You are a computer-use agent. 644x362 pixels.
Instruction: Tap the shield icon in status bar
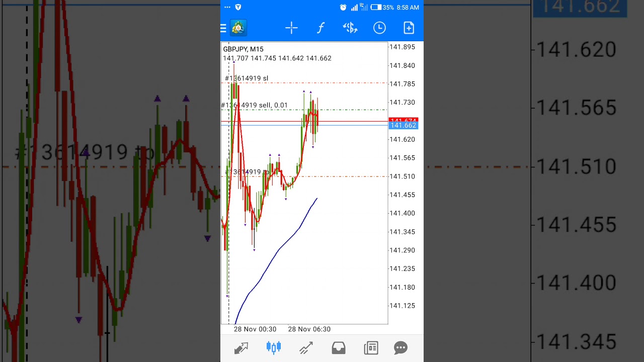pos(238,8)
